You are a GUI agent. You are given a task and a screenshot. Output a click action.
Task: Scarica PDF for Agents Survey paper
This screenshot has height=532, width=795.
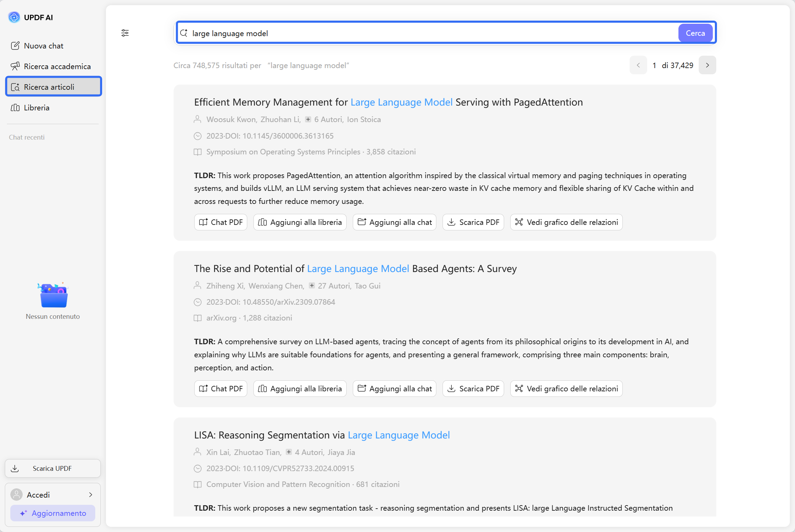pos(473,389)
